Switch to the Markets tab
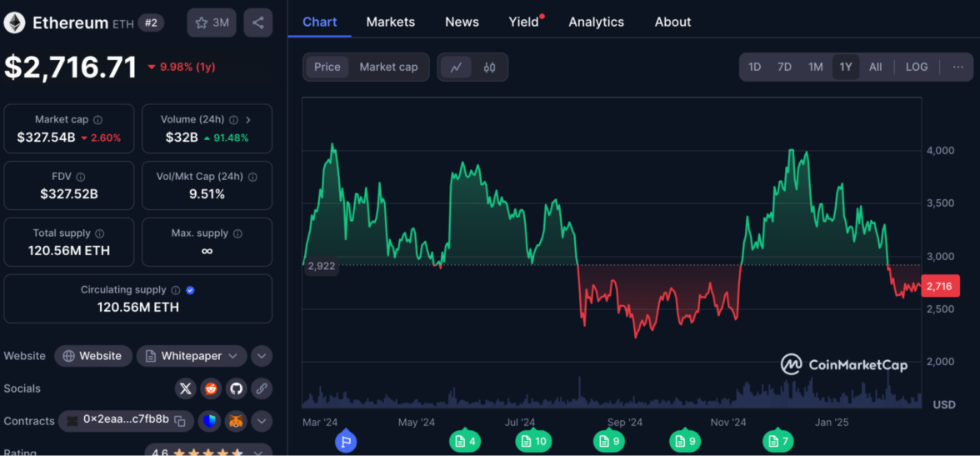The height and width of the screenshot is (456, 980). click(x=390, y=22)
